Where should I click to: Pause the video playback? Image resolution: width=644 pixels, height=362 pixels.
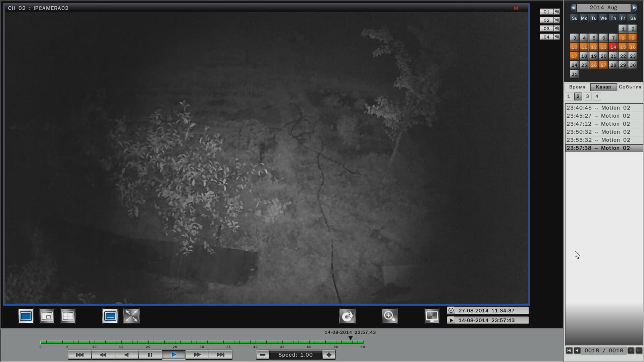click(150, 355)
